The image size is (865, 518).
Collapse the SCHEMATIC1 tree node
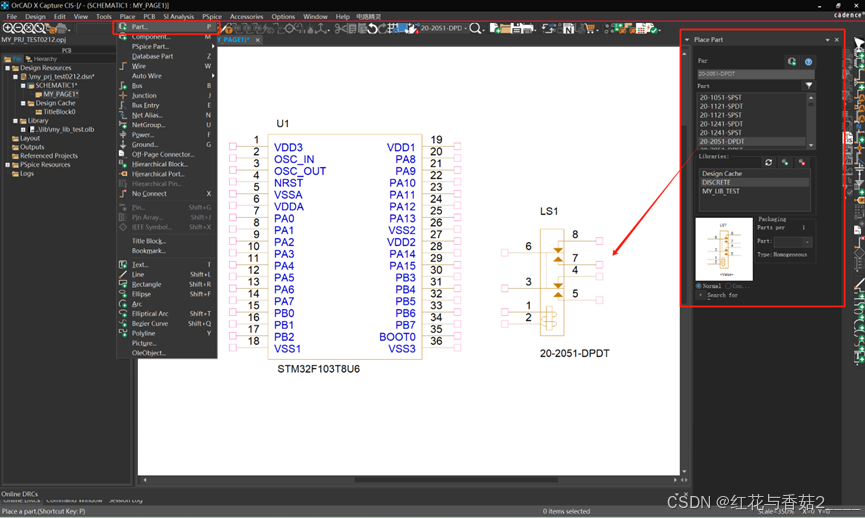pos(23,86)
